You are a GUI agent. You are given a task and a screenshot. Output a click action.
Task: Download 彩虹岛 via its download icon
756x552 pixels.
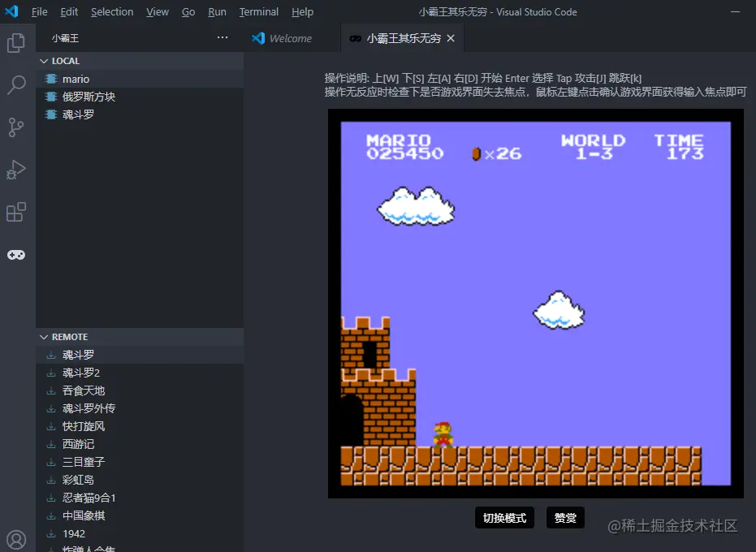tap(50, 480)
